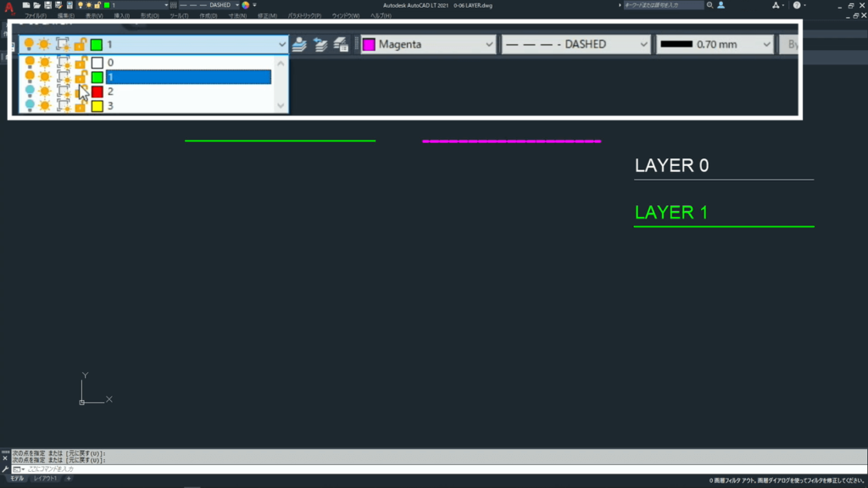The width and height of the screenshot is (868, 488).
Task: Open the small layer 1 dropdown in title bar
Action: [166, 5]
